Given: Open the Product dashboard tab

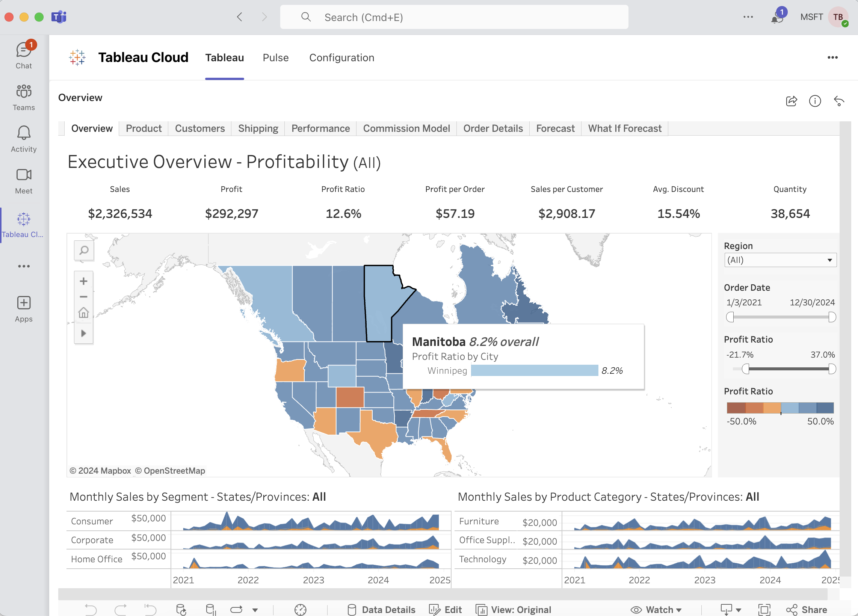Looking at the screenshot, I should click(144, 128).
